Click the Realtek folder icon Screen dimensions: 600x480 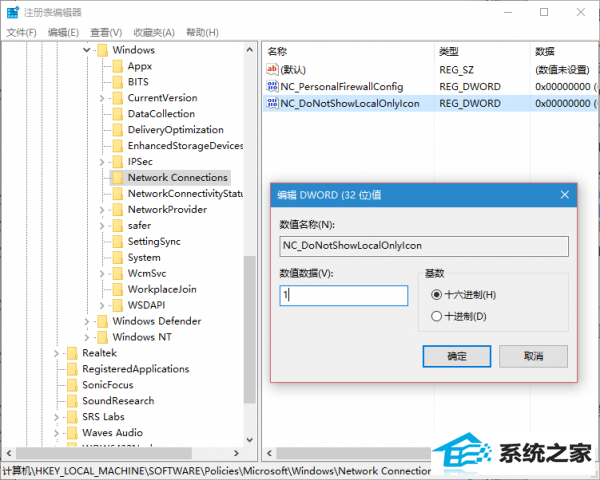click(x=72, y=353)
